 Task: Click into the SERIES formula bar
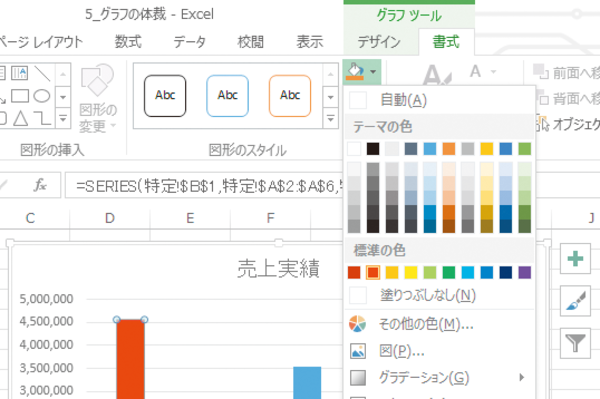point(204,186)
